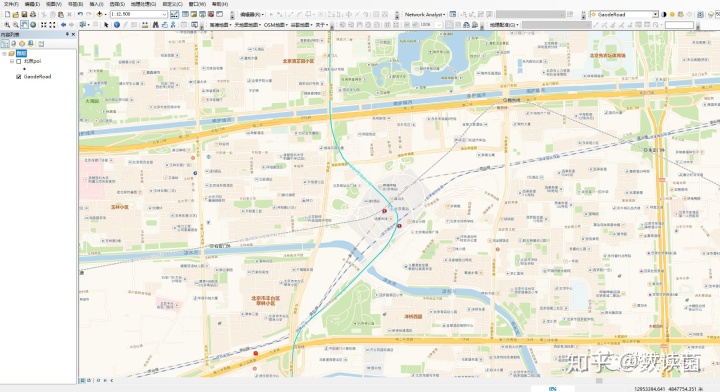Refresh the map view button
Image resolution: width=720 pixels, height=392 pixels.
click(x=98, y=381)
